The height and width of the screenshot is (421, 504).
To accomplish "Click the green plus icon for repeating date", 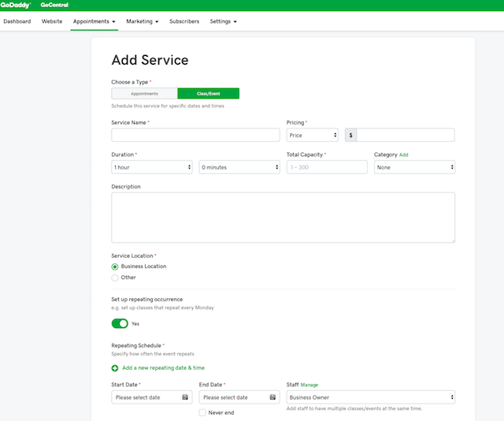I will point(115,368).
